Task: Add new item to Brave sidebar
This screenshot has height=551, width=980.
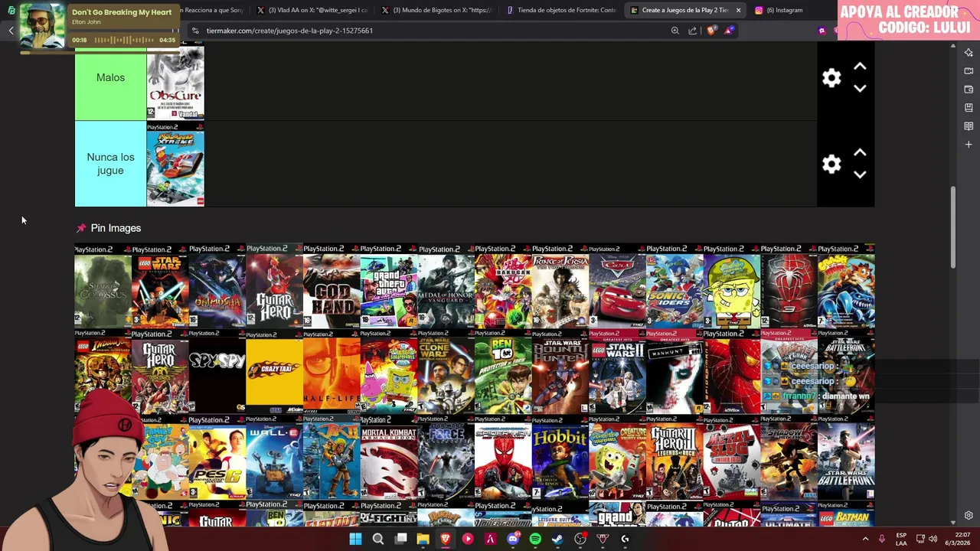Action: [969, 144]
